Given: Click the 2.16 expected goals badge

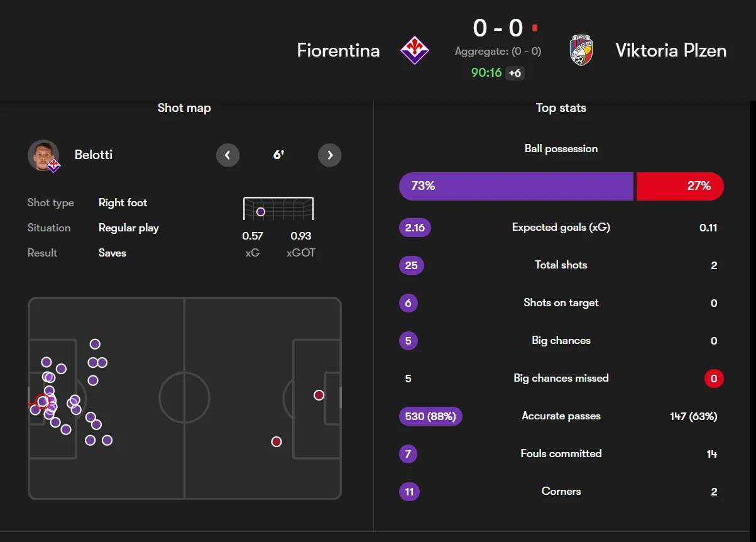Looking at the screenshot, I should click(x=415, y=228).
